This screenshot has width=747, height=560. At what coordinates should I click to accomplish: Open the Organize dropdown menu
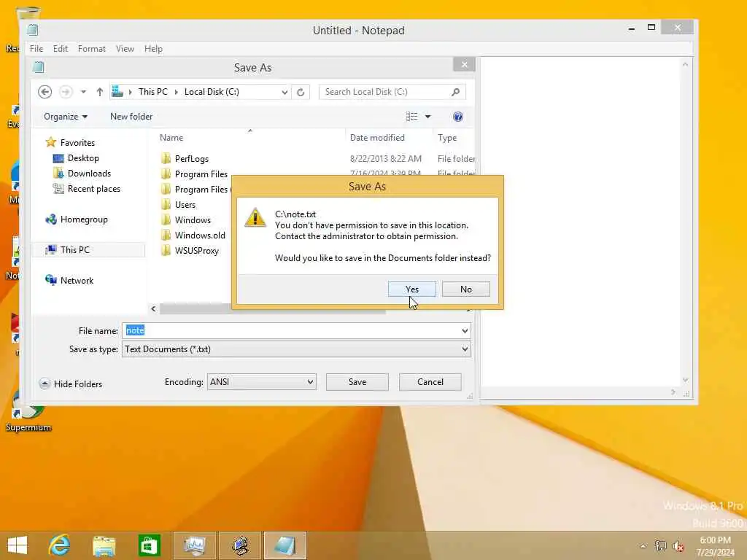(65, 117)
